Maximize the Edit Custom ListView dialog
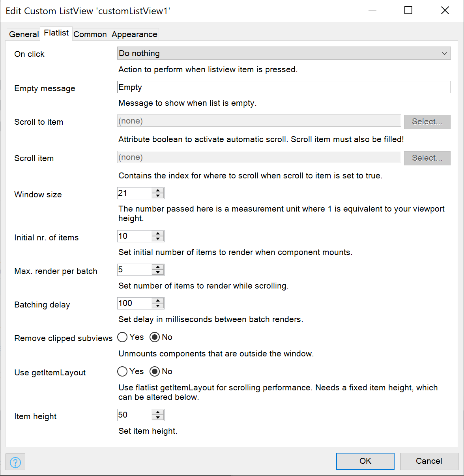Viewport: 464px width, 476px height. click(x=408, y=11)
